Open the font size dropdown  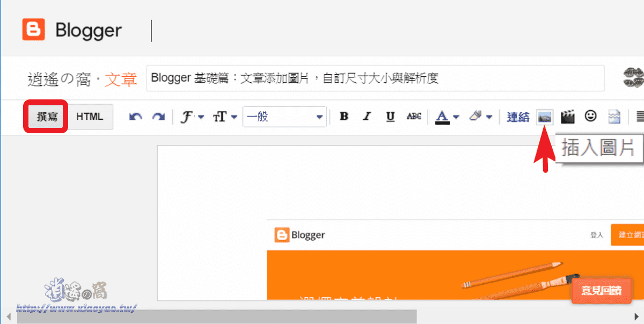coord(225,117)
